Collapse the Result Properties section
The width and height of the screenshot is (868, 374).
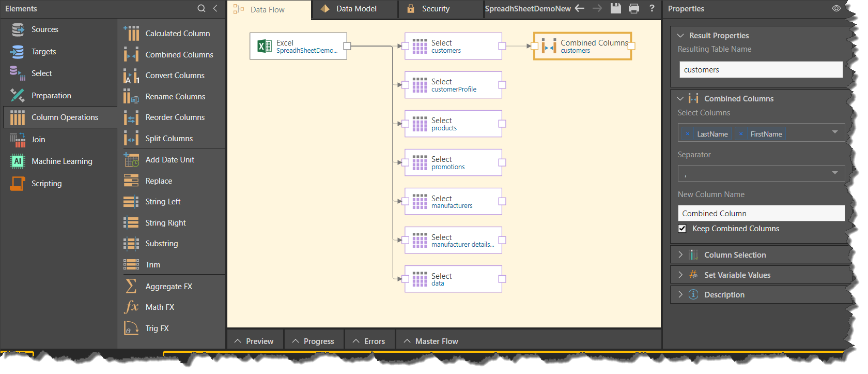click(680, 36)
